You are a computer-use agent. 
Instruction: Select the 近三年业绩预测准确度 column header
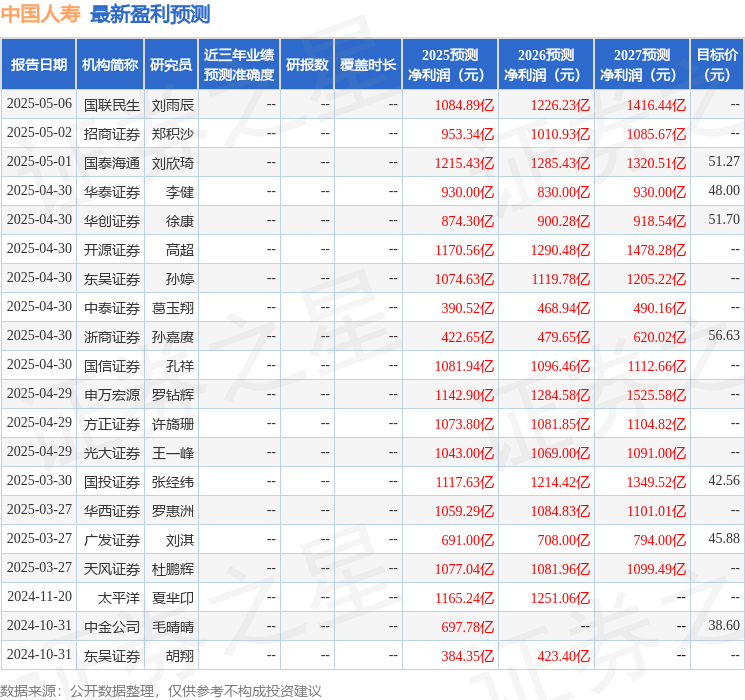click(239, 64)
